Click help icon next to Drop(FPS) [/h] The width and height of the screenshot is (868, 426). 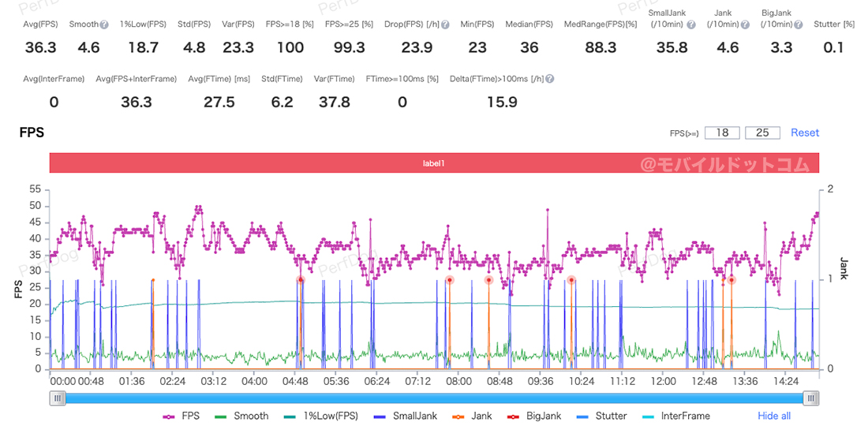(x=445, y=24)
